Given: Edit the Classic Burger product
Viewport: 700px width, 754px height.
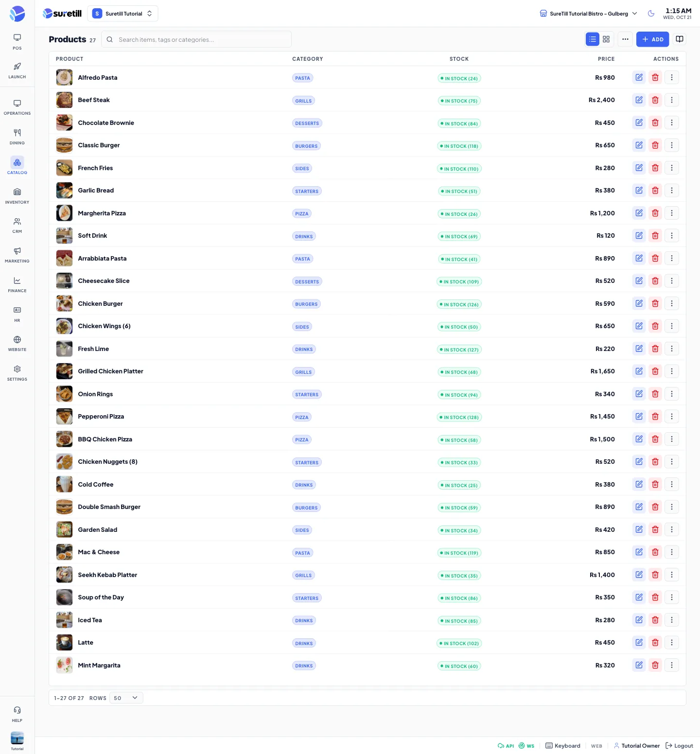Looking at the screenshot, I should point(639,145).
